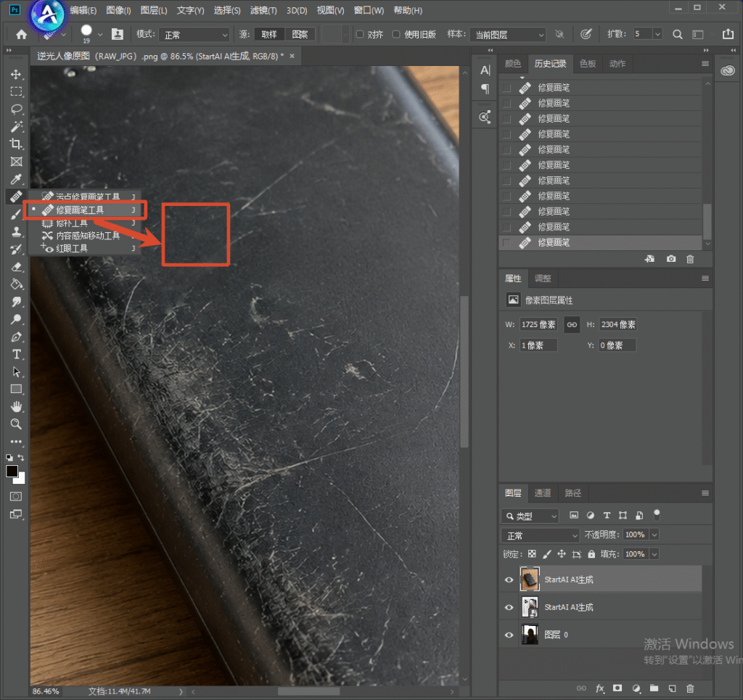Select the Lasso tool
Viewport: 743px width, 700px height.
tap(16, 110)
